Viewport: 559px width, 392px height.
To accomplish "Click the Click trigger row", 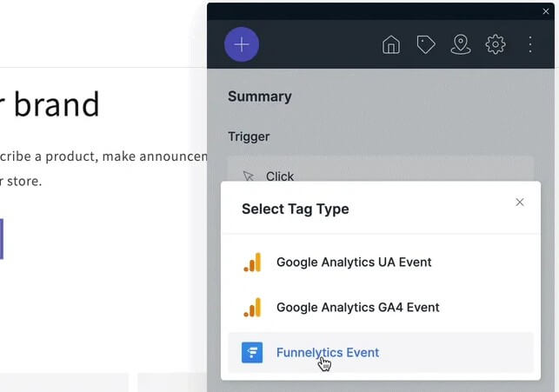I will pyautogui.click(x=381, y=169).
